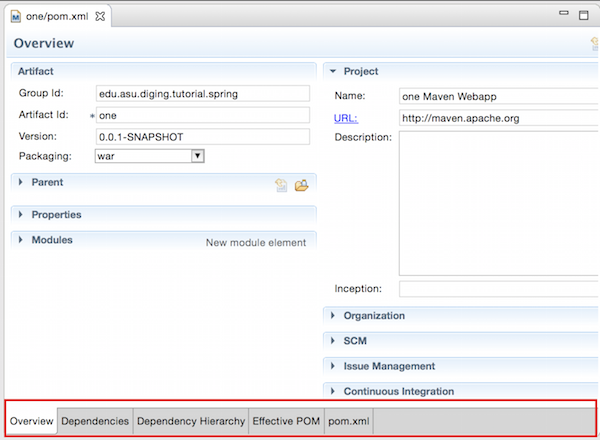Click the Name: label
The height and width of the screenshot is (440, 600).
click(x=350, y=96)
